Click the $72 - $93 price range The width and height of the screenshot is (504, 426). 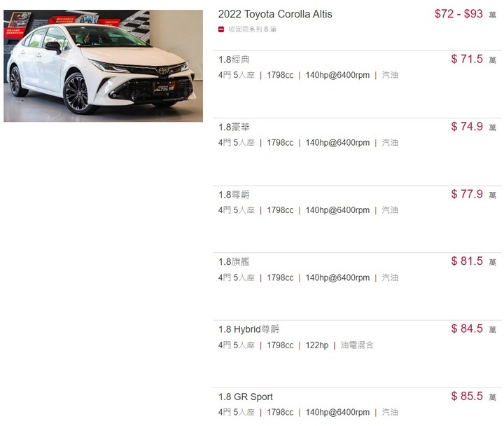click(x=458, y=14)
